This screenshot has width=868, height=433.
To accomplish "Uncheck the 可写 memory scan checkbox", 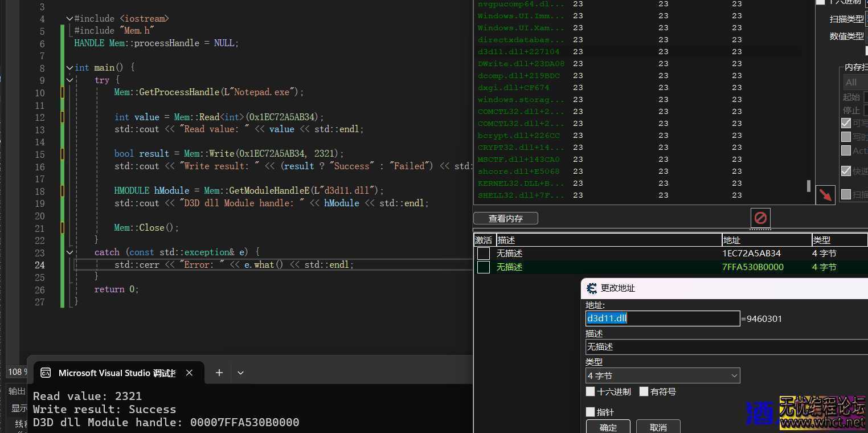I will point(845,123).
